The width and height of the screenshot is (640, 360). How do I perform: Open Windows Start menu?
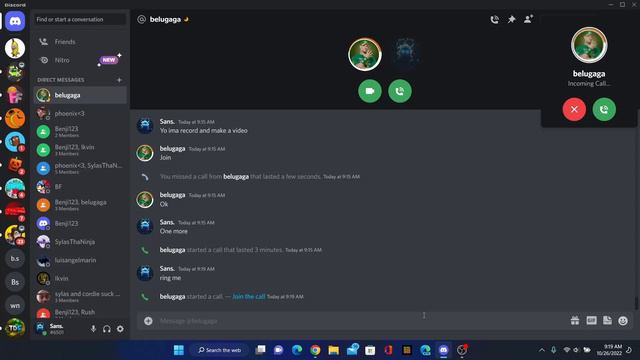(179, 350)
